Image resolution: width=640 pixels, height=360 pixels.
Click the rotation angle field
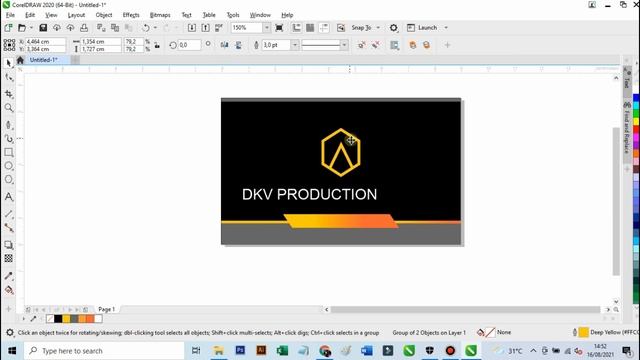[190, 45]
